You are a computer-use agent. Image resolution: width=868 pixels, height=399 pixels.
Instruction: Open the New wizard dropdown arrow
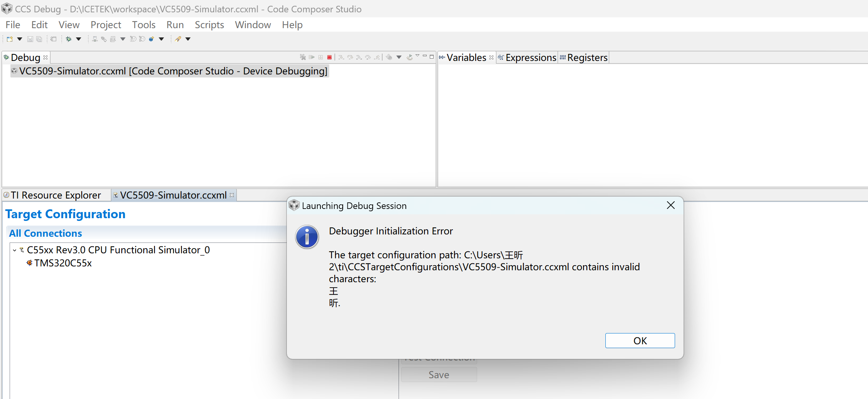pyautogui.click(x=20, y=39)
